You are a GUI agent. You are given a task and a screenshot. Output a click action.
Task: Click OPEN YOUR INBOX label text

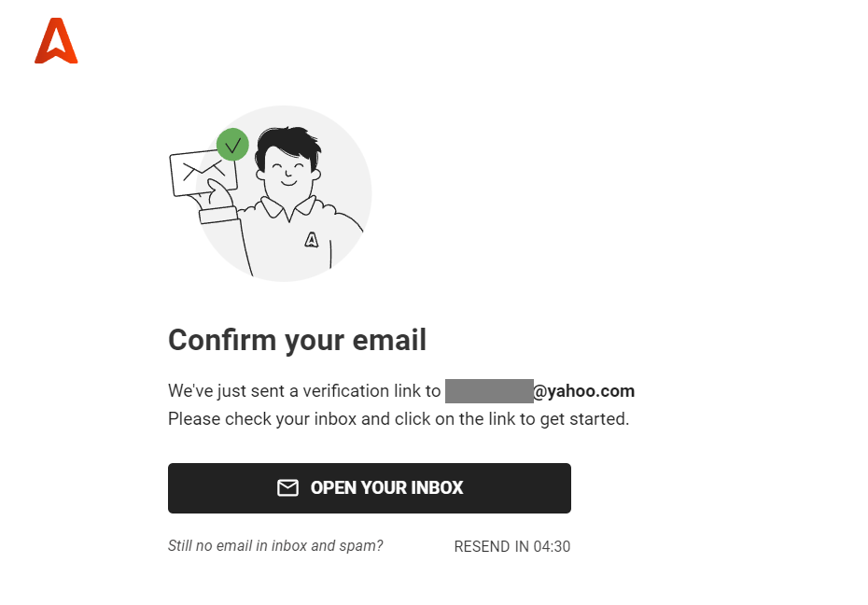point(386,487)
